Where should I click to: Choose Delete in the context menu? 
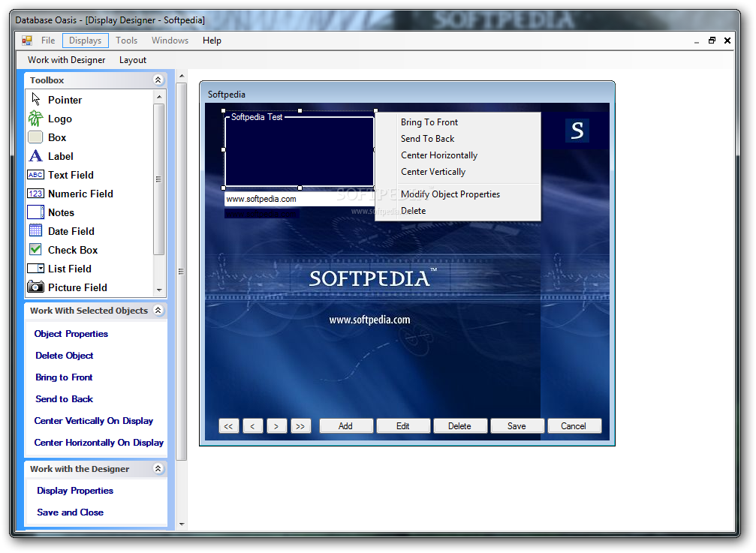(457, 211)
